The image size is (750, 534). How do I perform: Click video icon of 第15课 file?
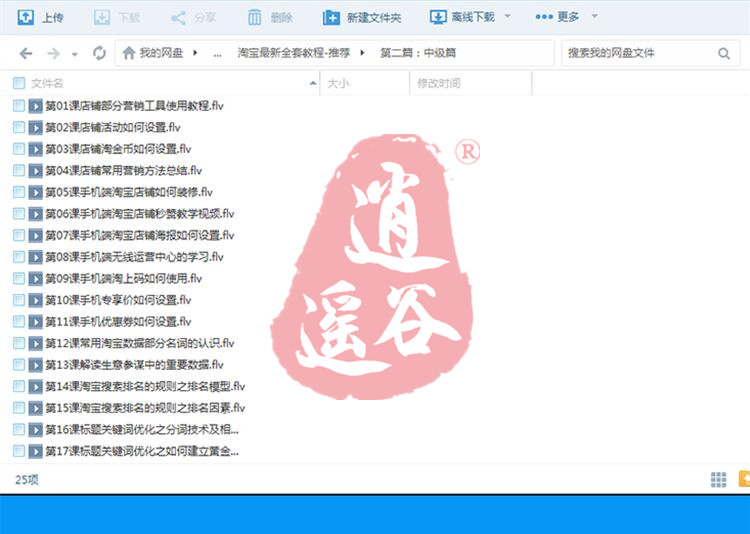click(x=35, y=408)
